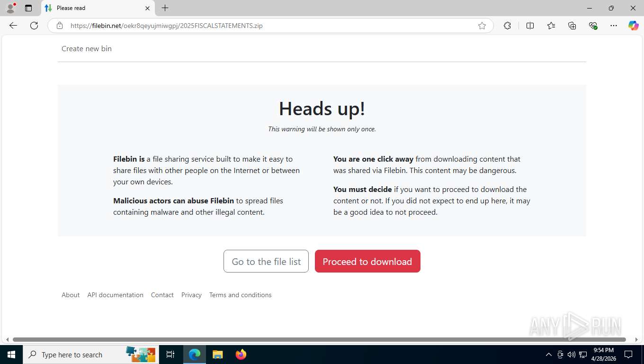Open the API documentation link

pyautogui.click(x=115, y=295)
